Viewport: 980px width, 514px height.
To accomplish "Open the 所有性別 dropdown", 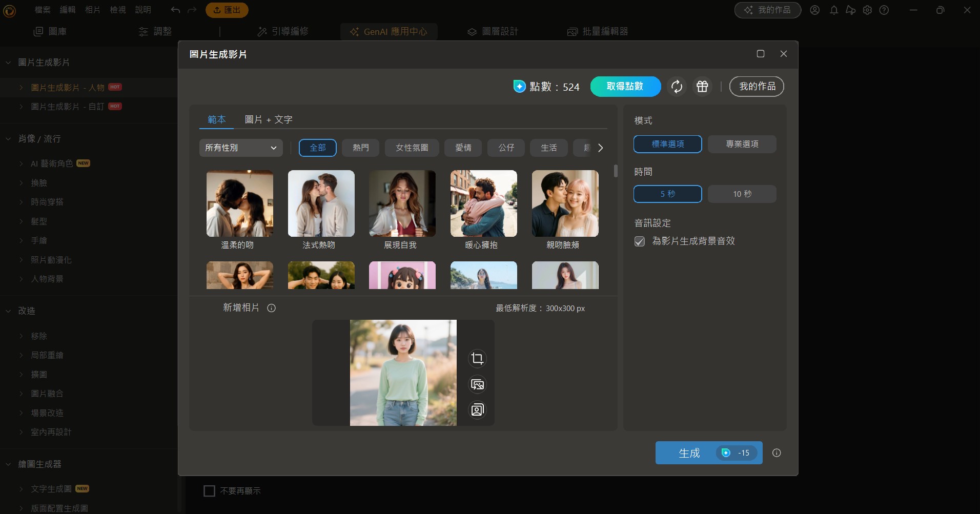I will [x=241, y=148].
